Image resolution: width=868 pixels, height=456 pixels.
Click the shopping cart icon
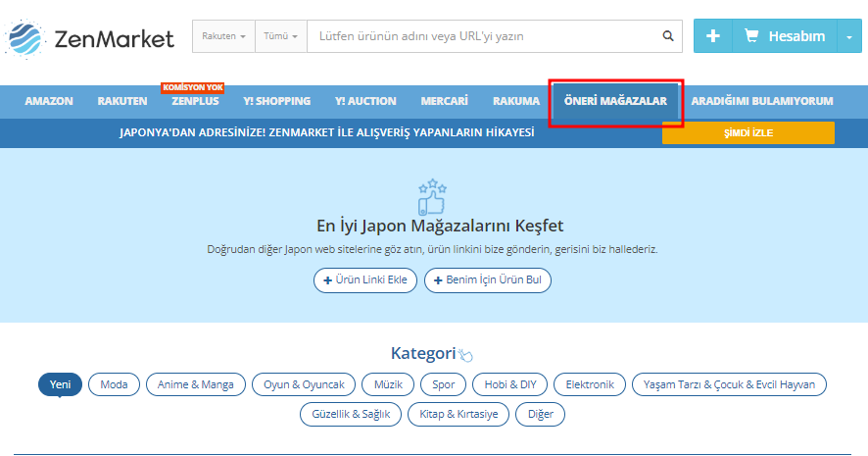click(751, 36)
